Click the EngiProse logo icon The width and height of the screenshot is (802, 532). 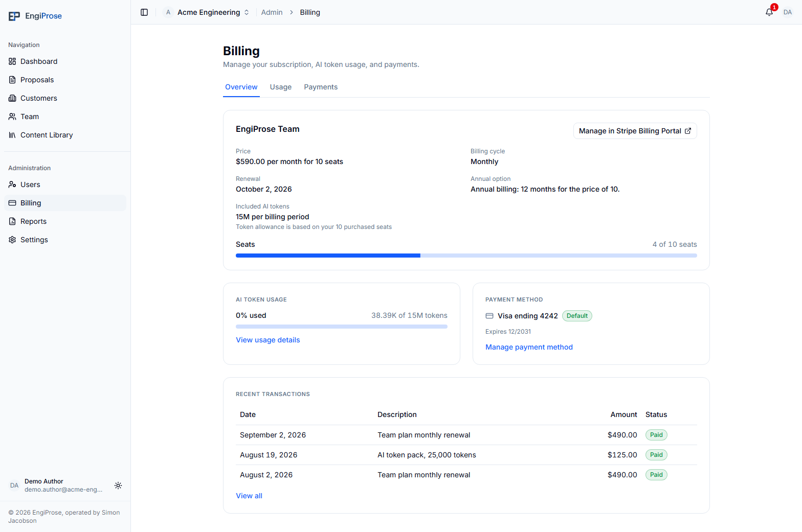[x=14, y=16]
